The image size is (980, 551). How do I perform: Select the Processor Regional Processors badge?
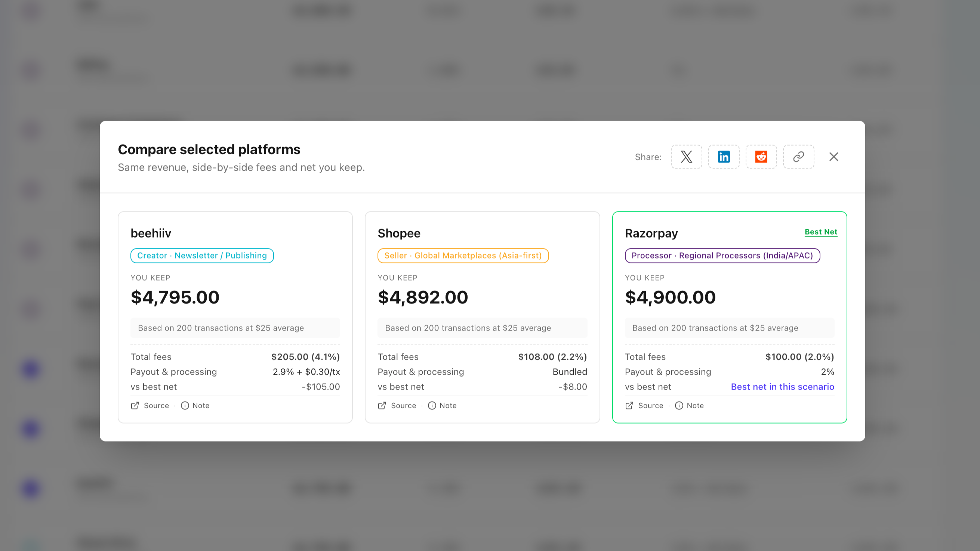point(722,256)
